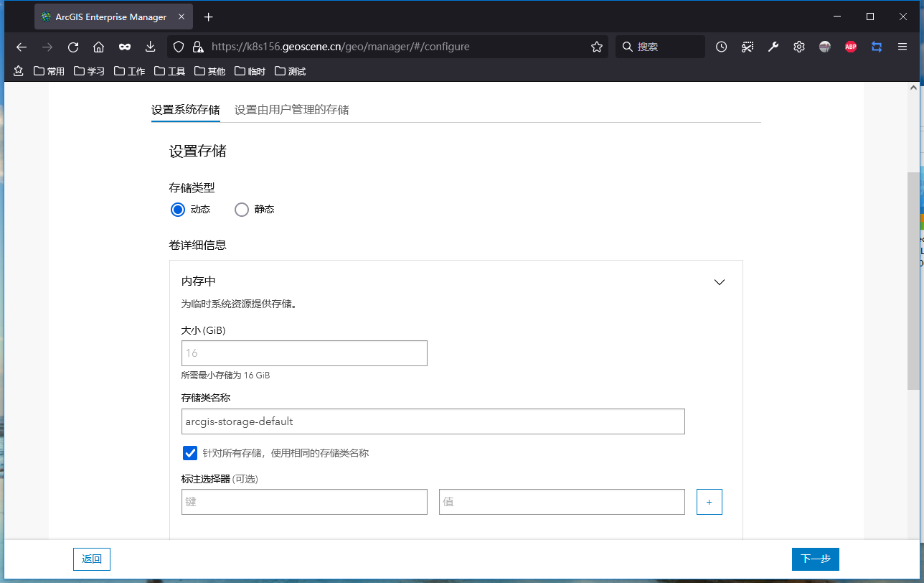The height and width of the screenshot is (583, 924).
Task: Open the wrench developer tools icon
Action: coord(773,47)
